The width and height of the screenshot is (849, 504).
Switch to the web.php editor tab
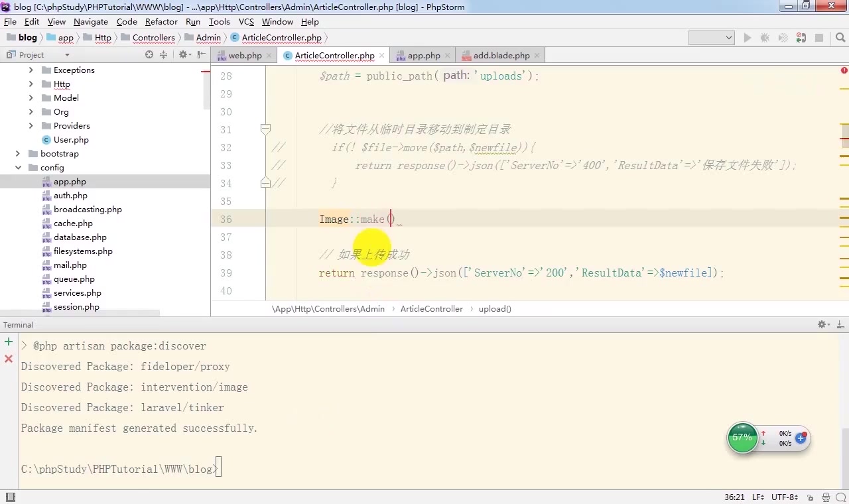pyautogui.click(x=244, y=56)
